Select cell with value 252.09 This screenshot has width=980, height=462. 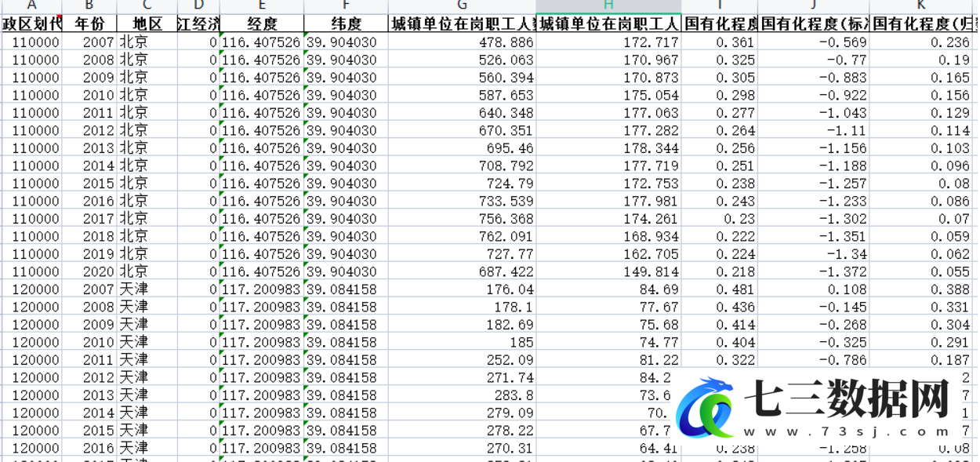point(462,359)
